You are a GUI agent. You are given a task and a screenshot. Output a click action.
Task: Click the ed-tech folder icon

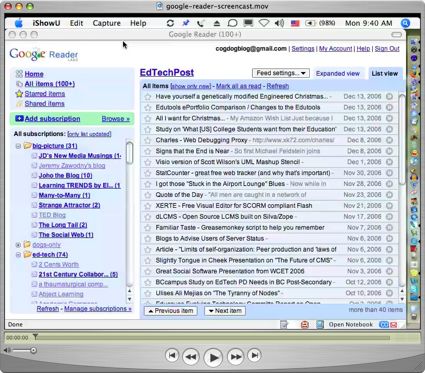(x=27, y=255)
